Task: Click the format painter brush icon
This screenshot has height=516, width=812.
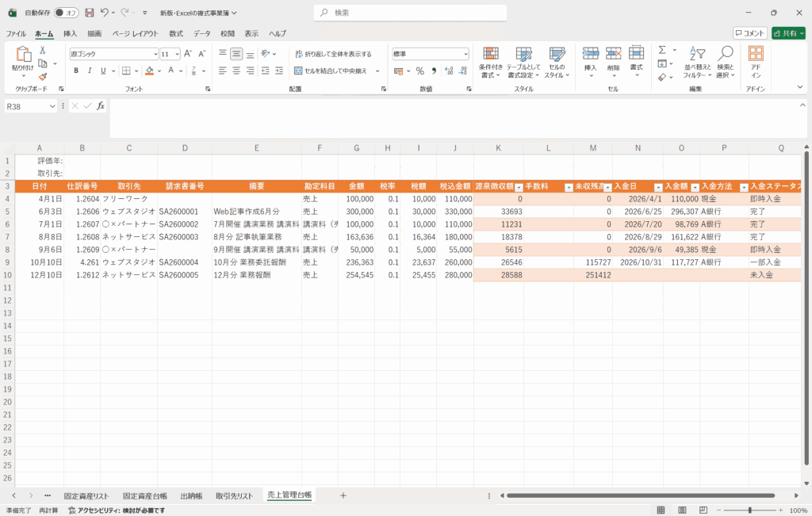Action: [43, 77]
